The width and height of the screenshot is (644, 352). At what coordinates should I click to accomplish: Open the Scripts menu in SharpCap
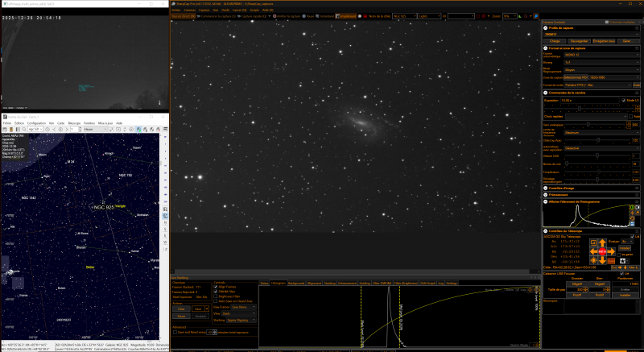[254, 10]
